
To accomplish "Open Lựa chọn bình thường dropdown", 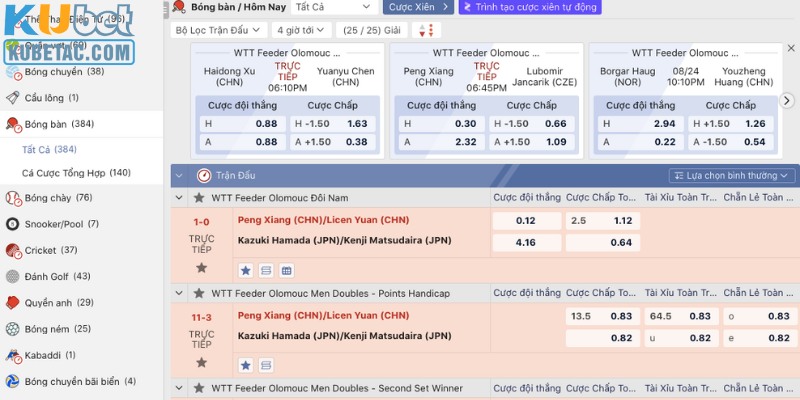I will (732, 176).
